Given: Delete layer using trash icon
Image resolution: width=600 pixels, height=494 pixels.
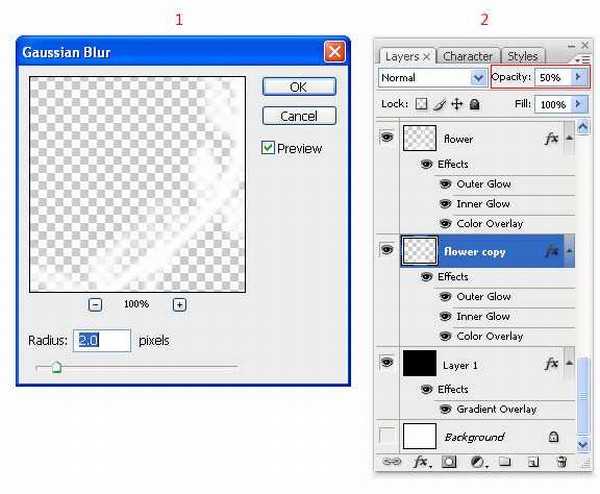Looking at the screenshot, I should point(562,461).
